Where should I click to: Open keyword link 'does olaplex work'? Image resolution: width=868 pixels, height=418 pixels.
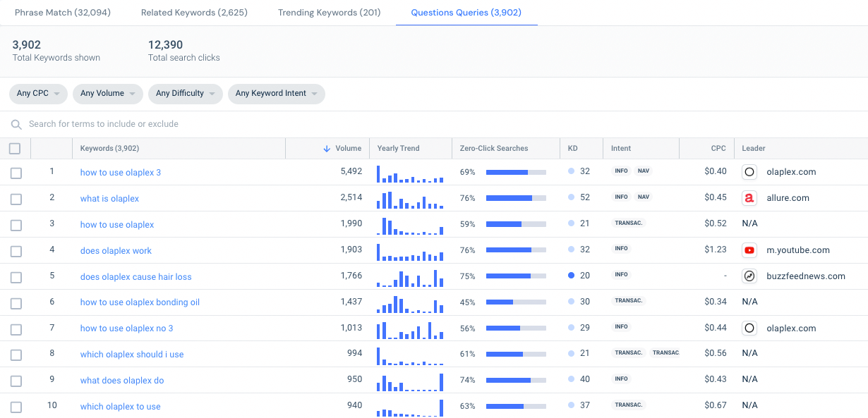tap(116, 251)
